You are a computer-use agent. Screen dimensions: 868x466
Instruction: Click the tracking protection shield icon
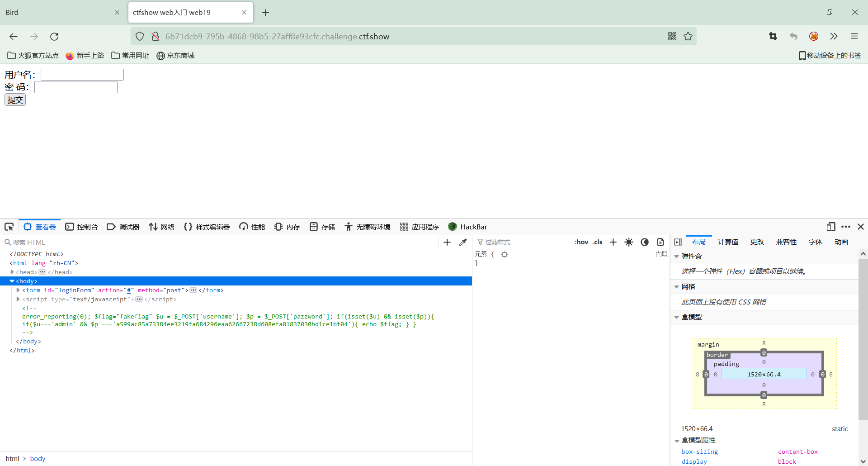(x=140, y=37)
